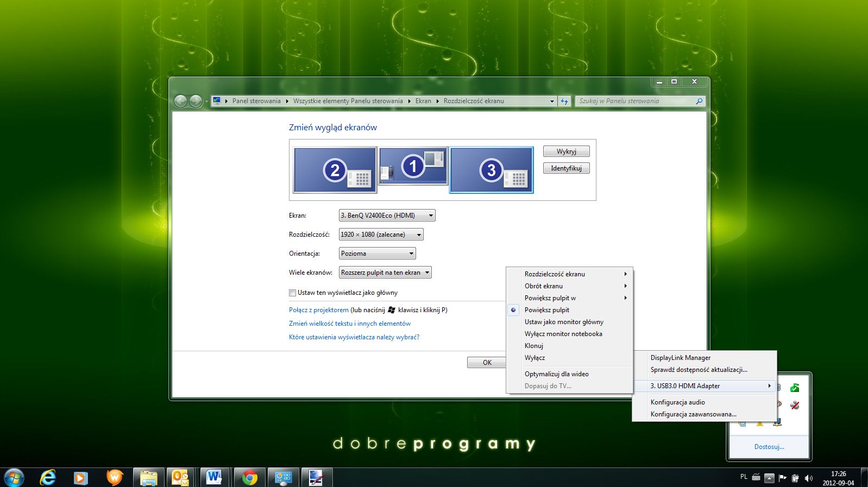Screen dimensions: 868x487
Task: Click the on-screen keyboard tray icon
Action: 756,478
